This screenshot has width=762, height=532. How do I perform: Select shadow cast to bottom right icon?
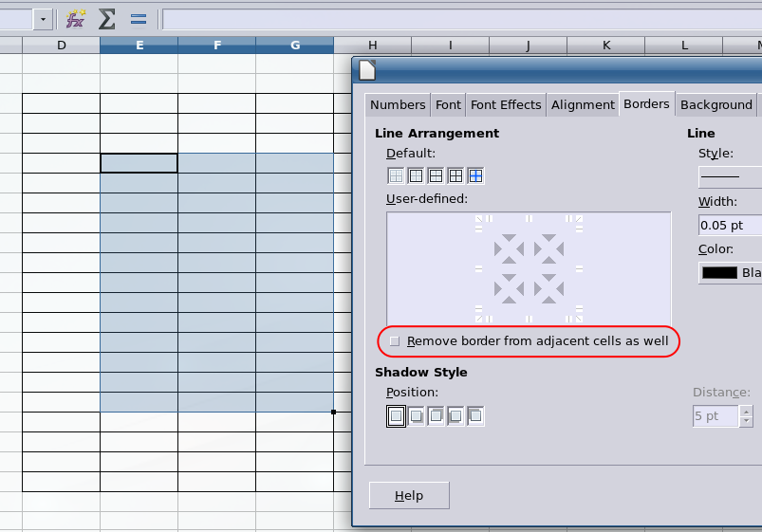click(416, 416)
